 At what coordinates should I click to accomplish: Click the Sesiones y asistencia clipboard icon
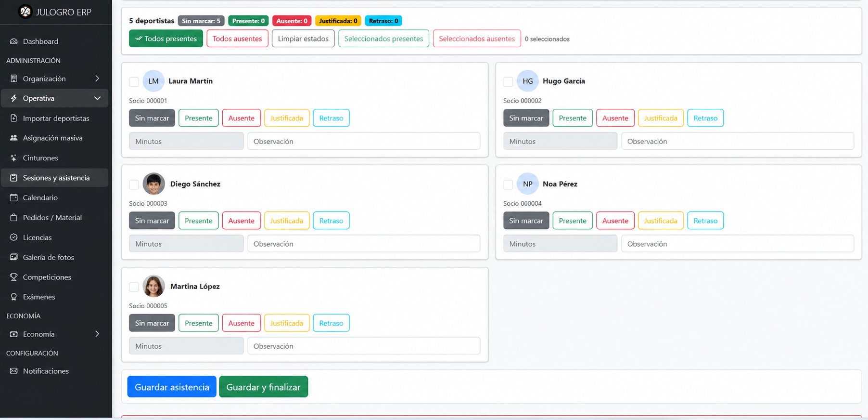click(x=13, y=178)
